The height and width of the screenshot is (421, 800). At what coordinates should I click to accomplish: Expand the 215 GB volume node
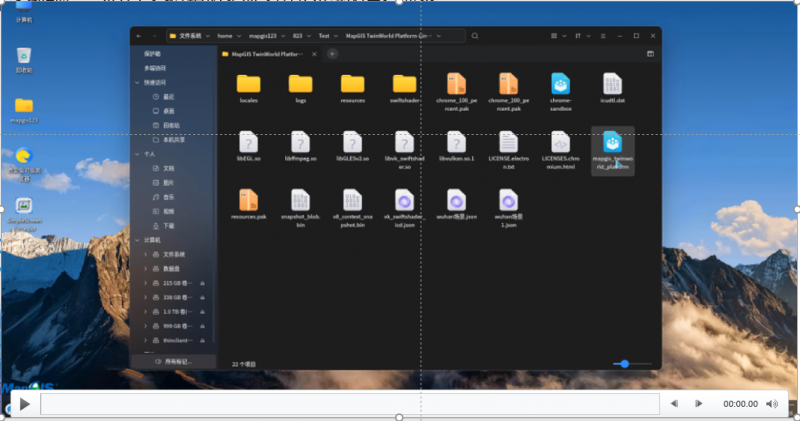(x=145, y=283)
